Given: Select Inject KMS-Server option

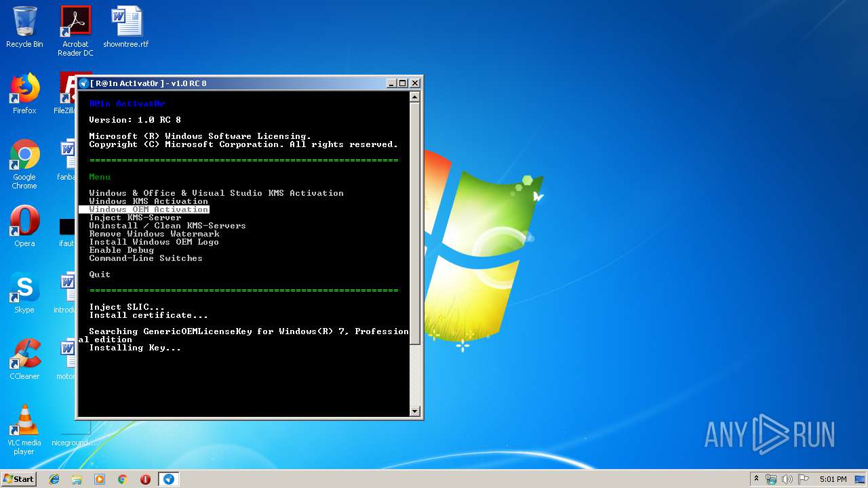Looking at the screenshot, I should point(135,218).
